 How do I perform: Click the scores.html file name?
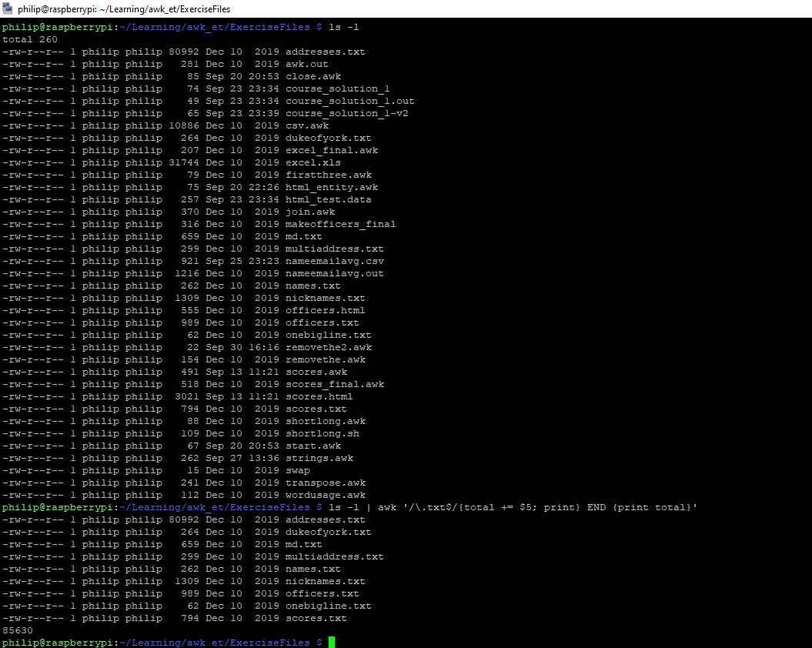319,397
